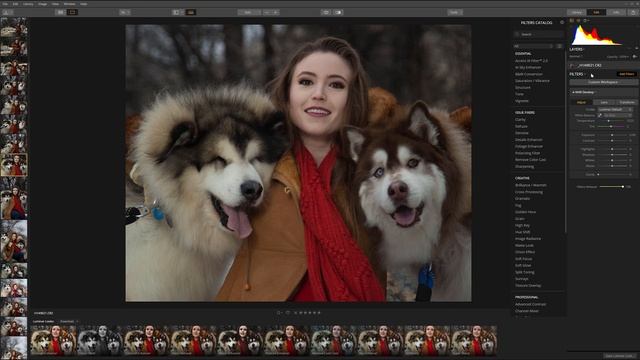
Task: Open the File menu
Action: 5,4
